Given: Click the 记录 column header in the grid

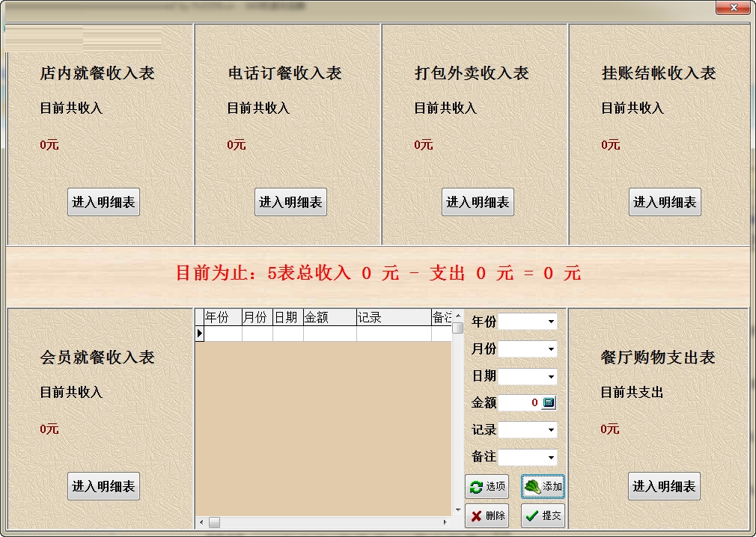Looking at the screenshot, I should (394, 317).
